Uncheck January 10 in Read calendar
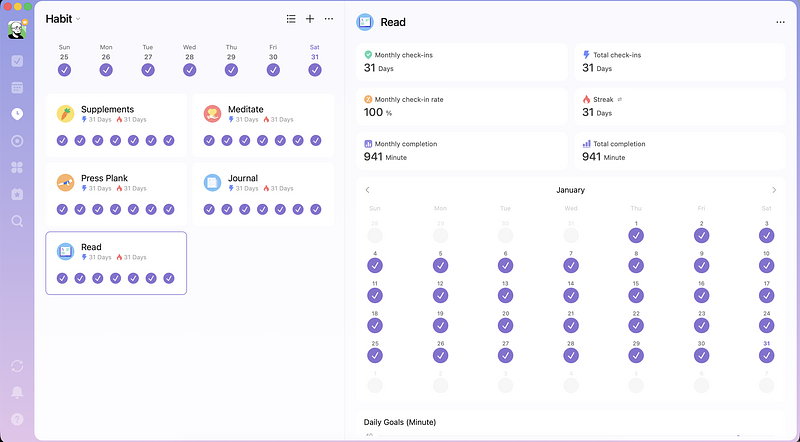 click(766, 265)
